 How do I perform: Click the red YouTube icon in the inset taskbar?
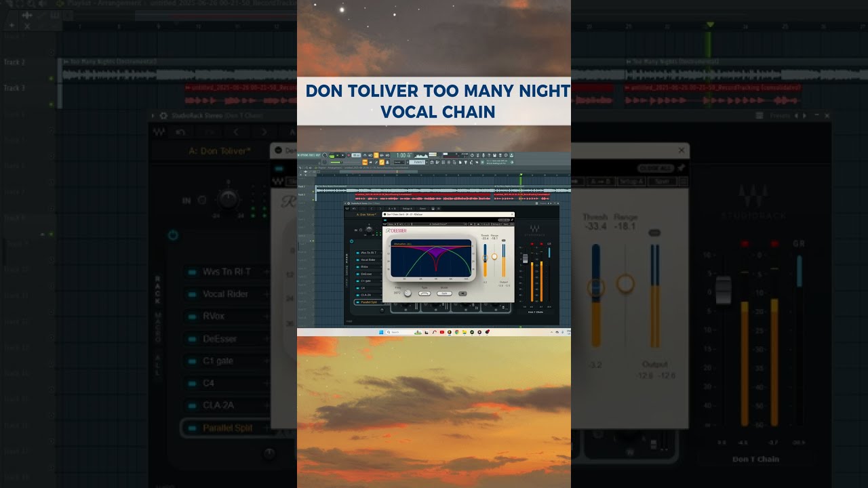pos(442,332)
